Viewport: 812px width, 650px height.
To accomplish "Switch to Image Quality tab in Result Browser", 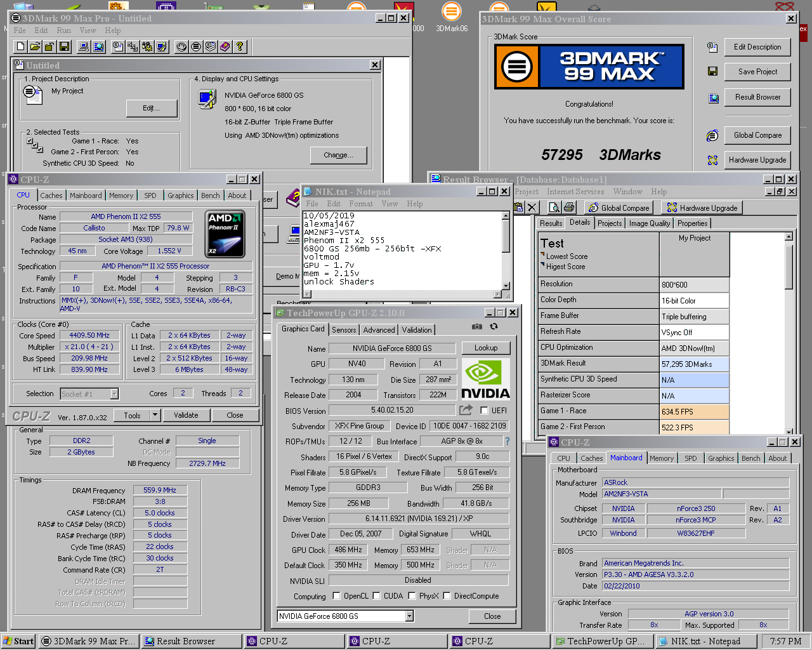I will point(650,223).
